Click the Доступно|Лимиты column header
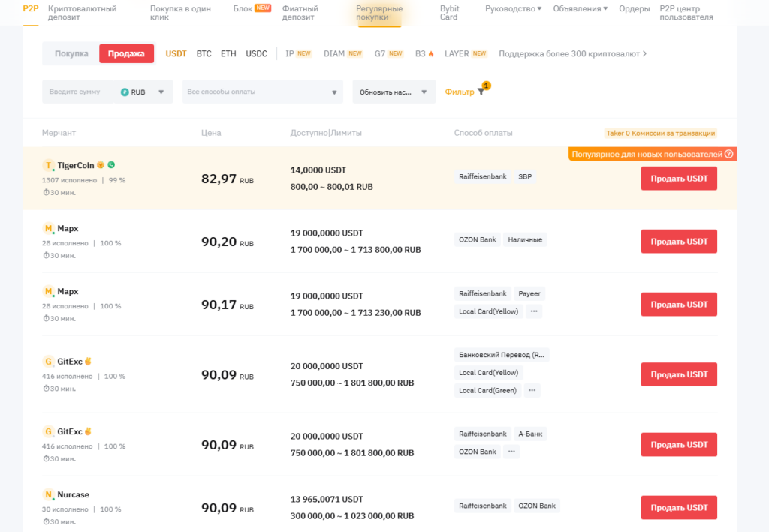The height and width of the screenshot is (532, 769). 326,133
